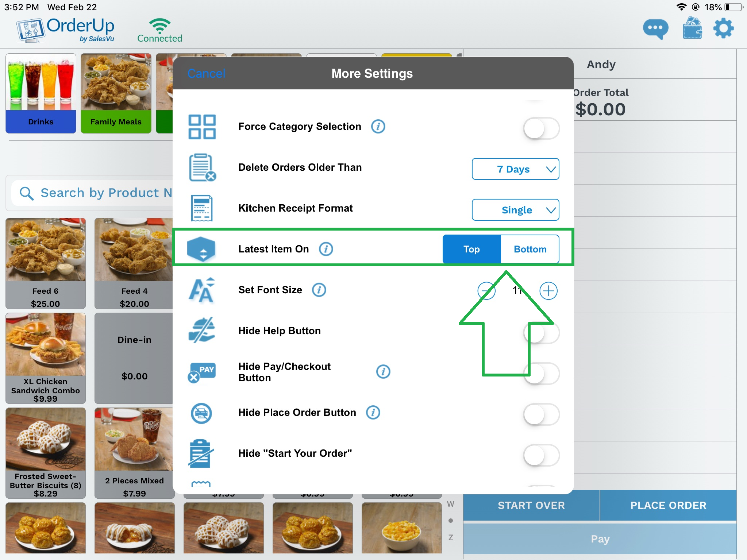Click the Hide Help Button icon

(202, 331)
